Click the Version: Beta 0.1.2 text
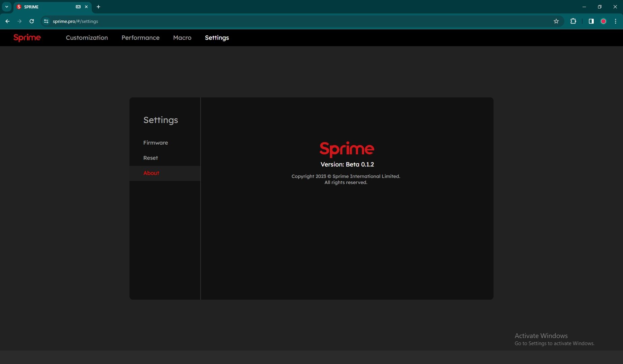Viewport: 623px width, 364px height. pyautogui.click(x=347, y=164)
